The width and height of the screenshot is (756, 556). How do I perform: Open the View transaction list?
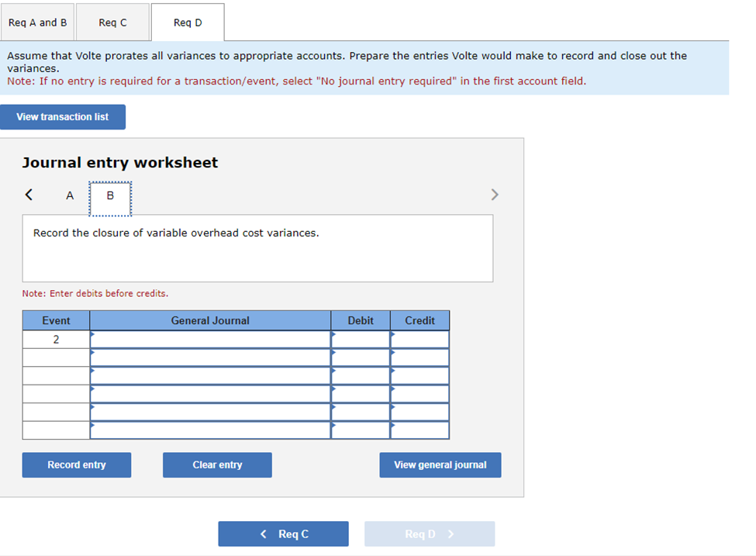click(x=63, y=116)
